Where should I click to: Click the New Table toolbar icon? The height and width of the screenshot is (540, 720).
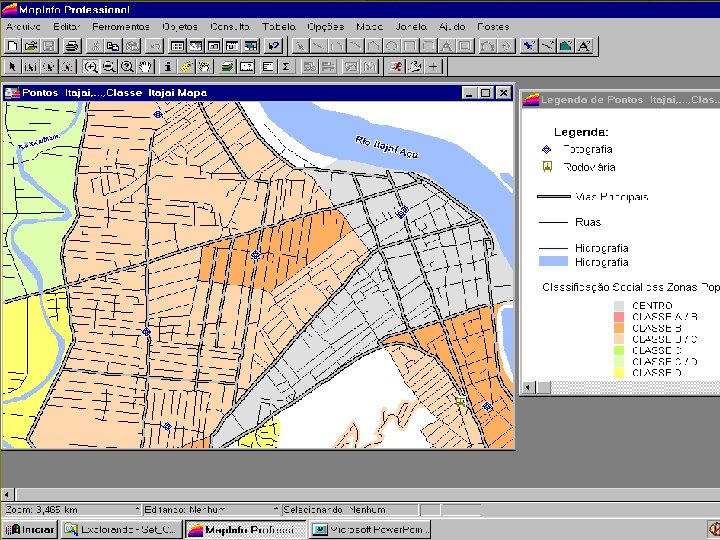coord(12,45)
